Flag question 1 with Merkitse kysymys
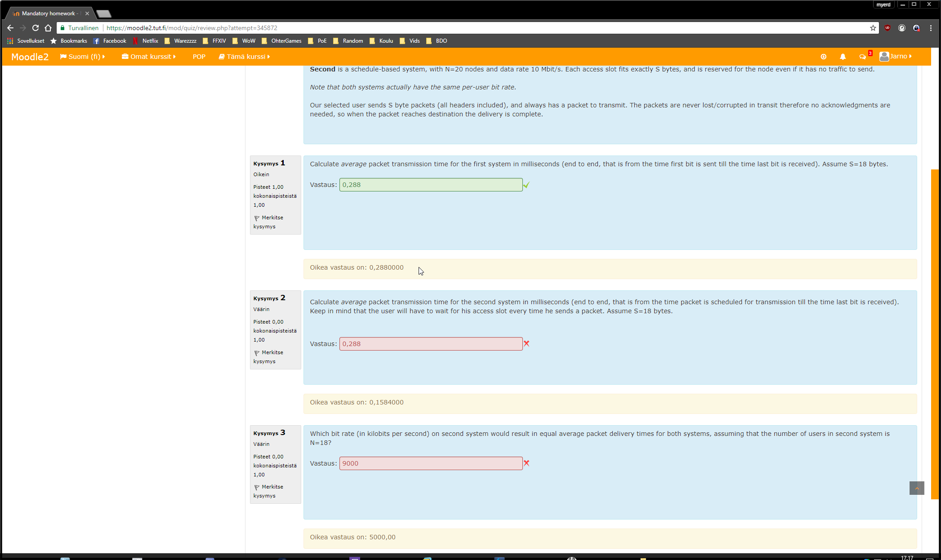Image resolution: width=941 pixels, height=560 pixels. (x=269, y=222)
